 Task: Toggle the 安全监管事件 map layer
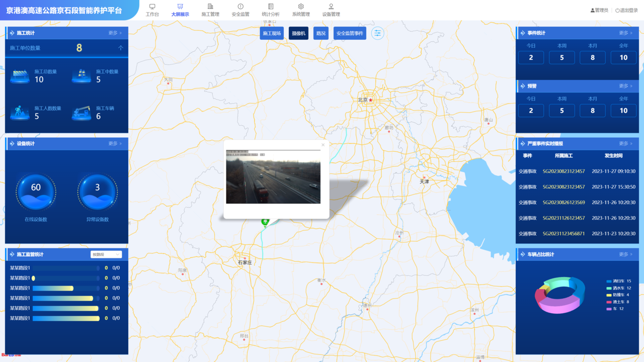tap(350, 33)
